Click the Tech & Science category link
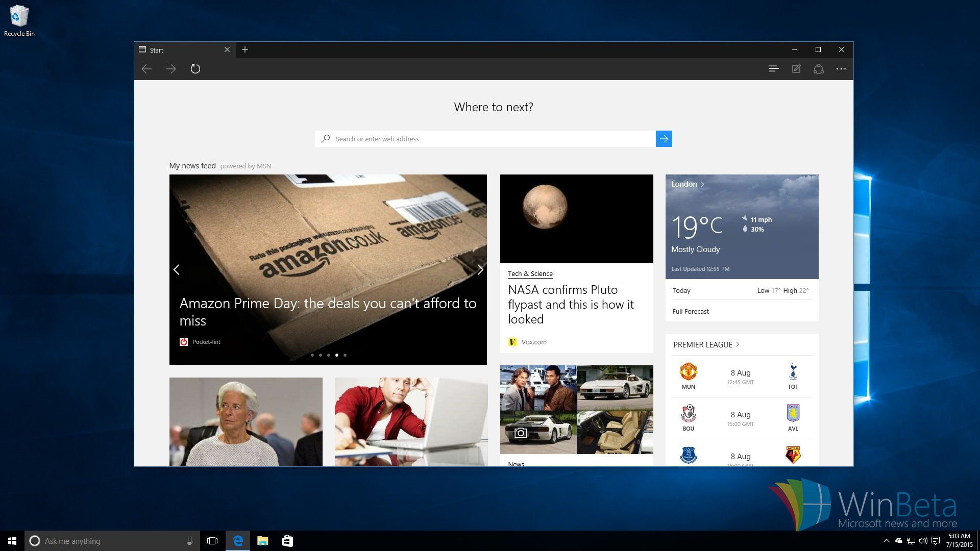980x551 pixels. 530,274
